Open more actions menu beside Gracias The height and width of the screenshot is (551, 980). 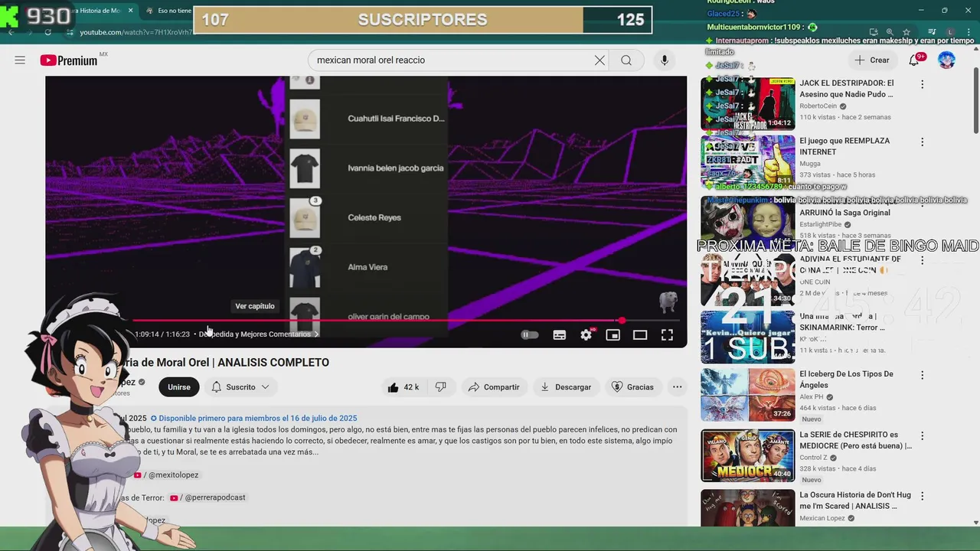point(677,387)
